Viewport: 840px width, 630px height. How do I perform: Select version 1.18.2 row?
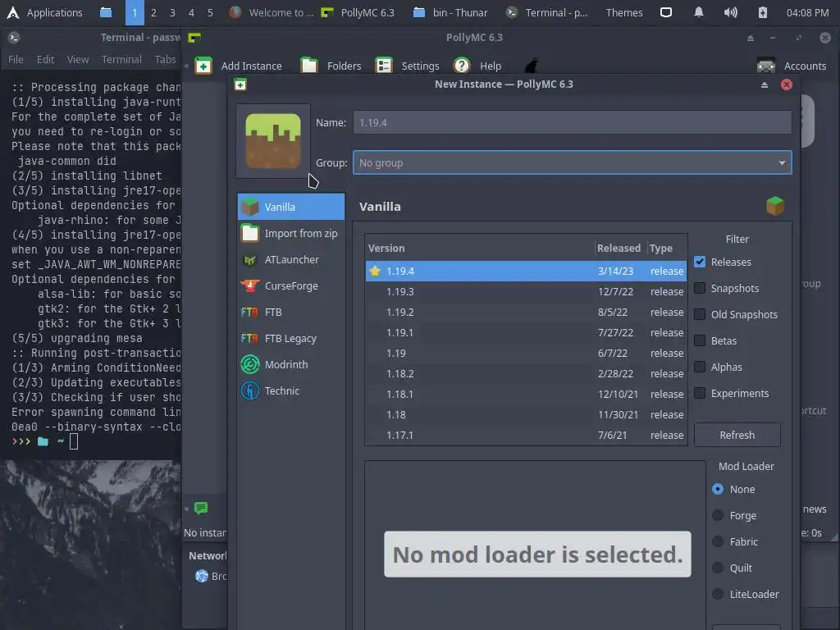pos(526,373)
